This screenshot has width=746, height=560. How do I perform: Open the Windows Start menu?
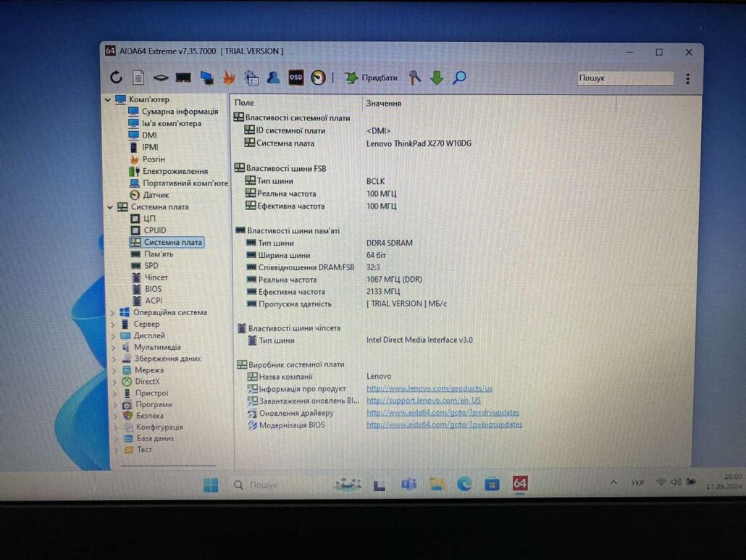click(x=211, y=485)
